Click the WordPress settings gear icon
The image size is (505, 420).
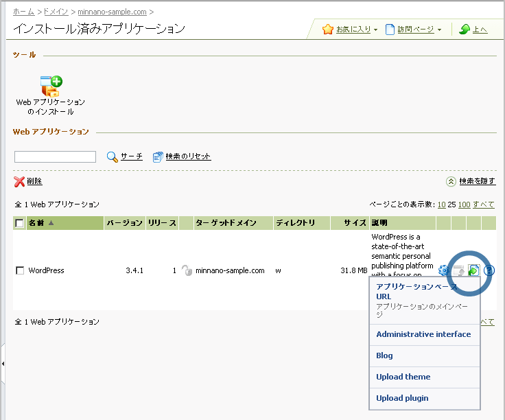(x=444, y=270)
